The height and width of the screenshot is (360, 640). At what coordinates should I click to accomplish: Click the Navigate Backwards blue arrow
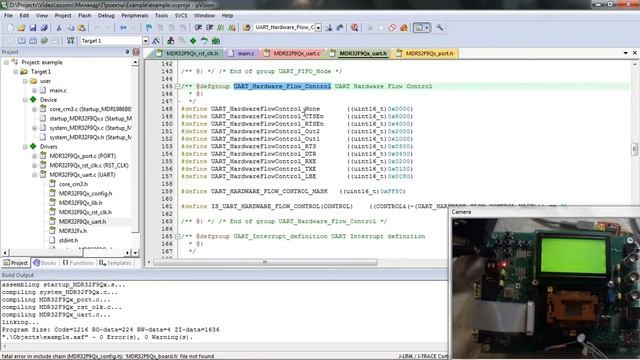123,28
